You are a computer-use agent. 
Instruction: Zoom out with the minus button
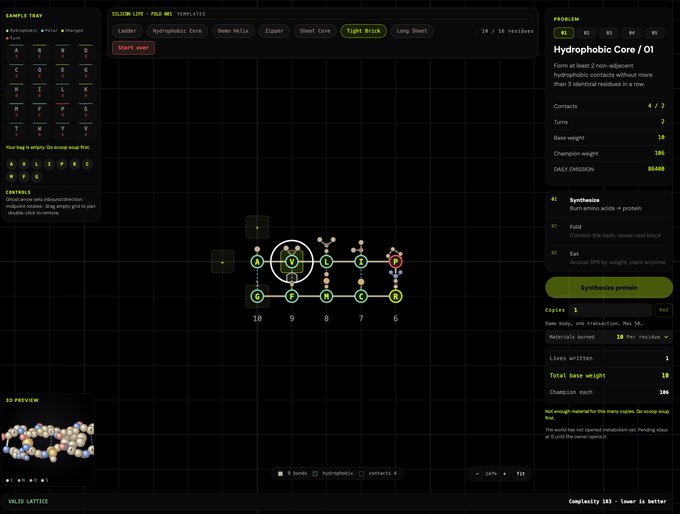pyautogui.click(x=477, y=474)
